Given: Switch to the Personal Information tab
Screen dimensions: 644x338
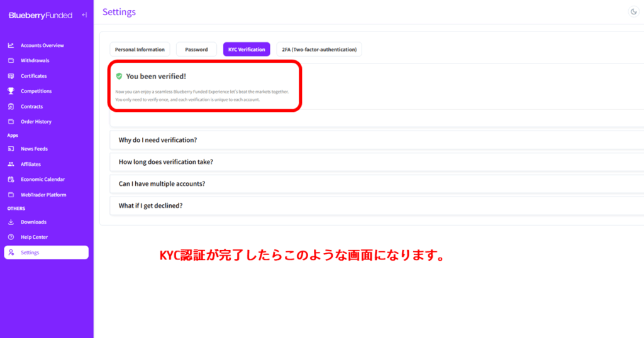Looking at the screenshot, I should point(140,50).
